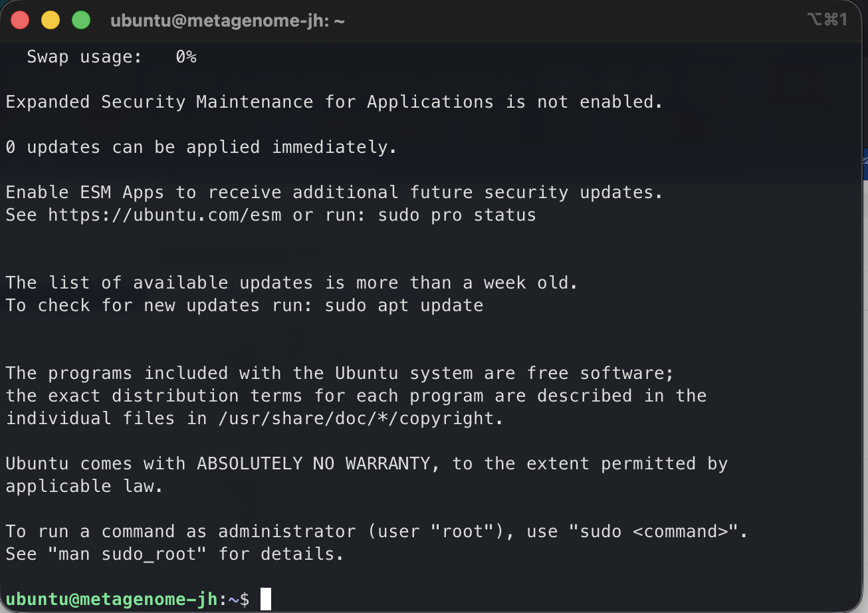Click the ⌥⌘1 shortcut indicator
Viewport: 868px width, 613px height.
click(x=827, y=20)
